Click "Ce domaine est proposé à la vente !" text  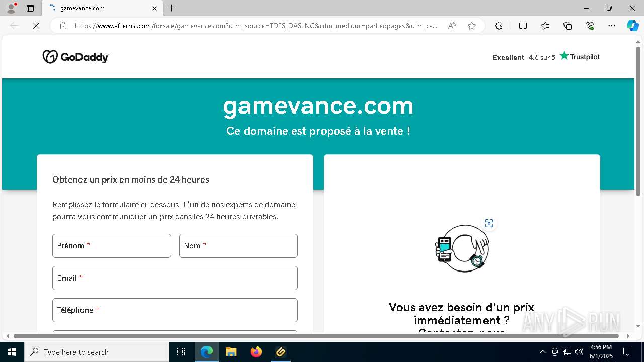pyautogui.click(x=318, y=131)
